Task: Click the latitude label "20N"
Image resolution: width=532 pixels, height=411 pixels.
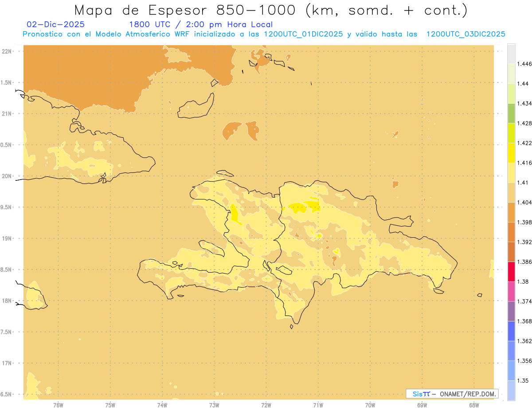Action: click(x=8, y=176)
